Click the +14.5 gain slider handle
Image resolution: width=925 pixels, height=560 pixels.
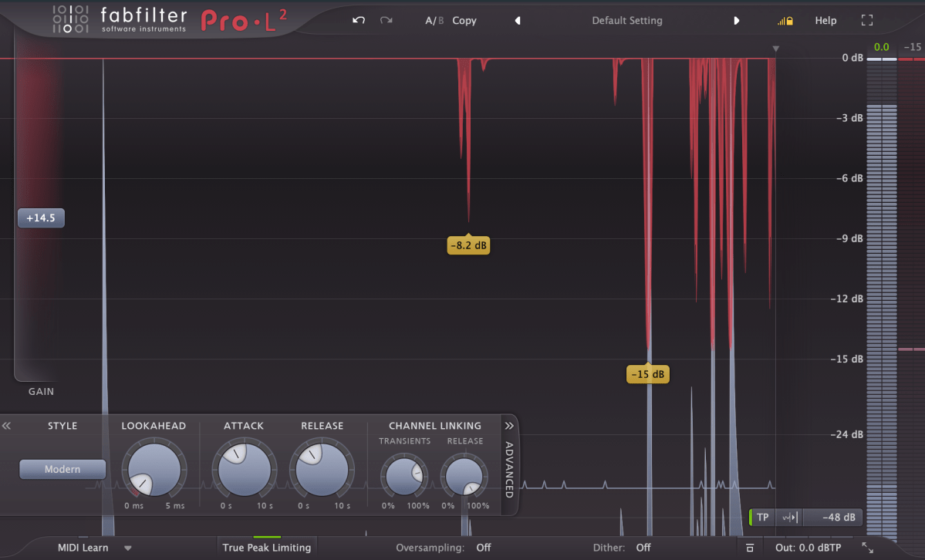(41, 218)
